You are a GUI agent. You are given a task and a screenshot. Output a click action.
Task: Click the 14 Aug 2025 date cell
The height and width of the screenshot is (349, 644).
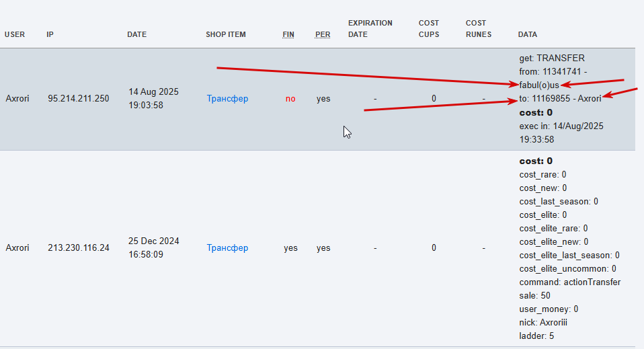tap(154, 99)
